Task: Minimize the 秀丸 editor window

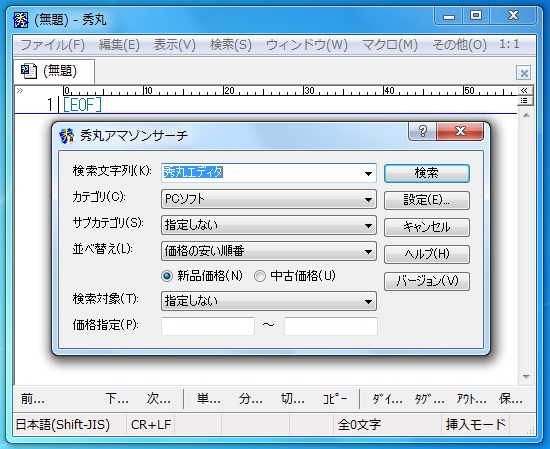Action: click(x=449, y=16)
